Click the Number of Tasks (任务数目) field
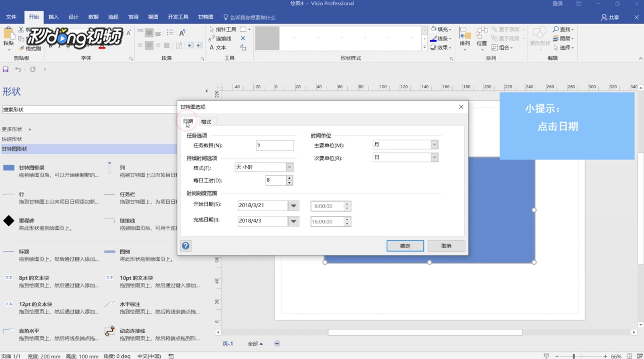 pos(275,145)
